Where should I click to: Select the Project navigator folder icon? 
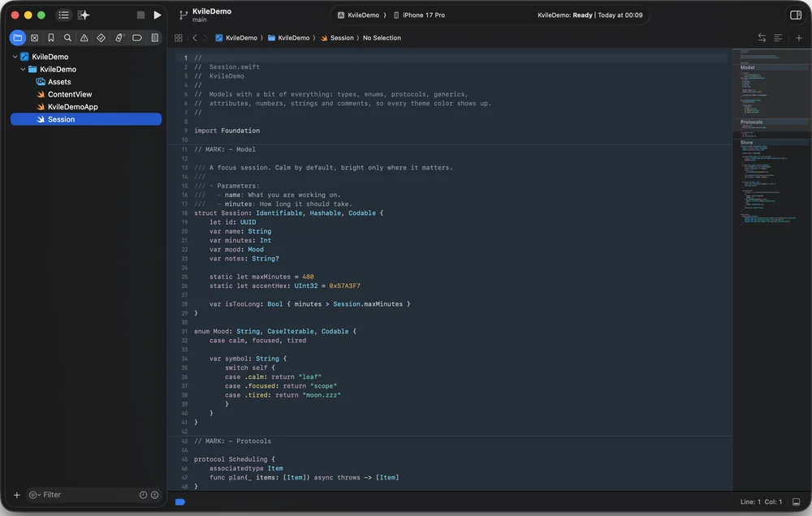click(18, 38)
